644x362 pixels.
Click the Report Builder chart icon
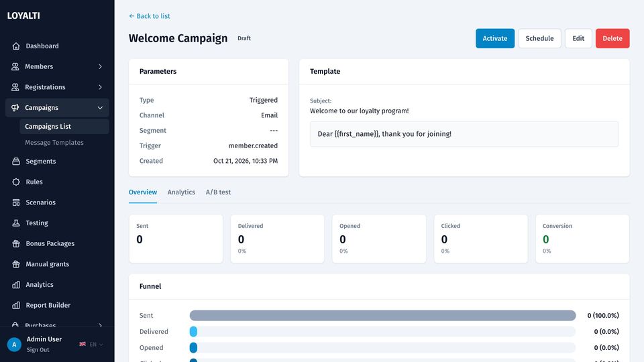(16, 305)
